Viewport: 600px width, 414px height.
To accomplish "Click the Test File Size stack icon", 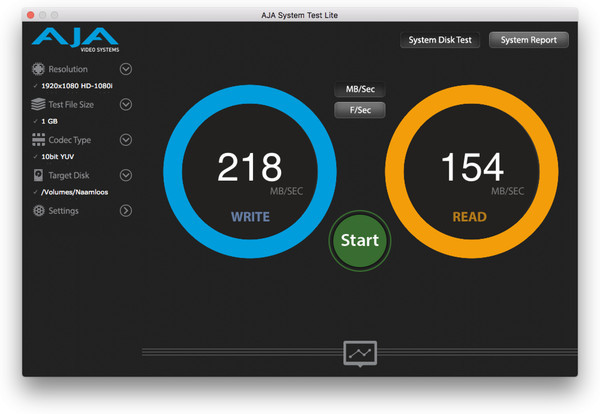I will pos(38,104).
